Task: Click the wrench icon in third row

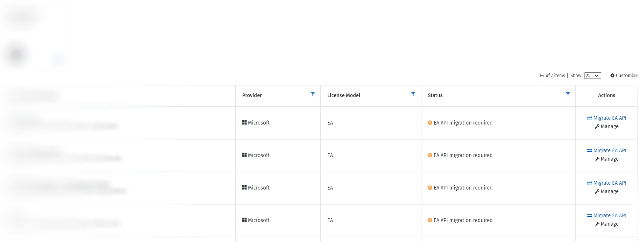Action: click(597, 191)
